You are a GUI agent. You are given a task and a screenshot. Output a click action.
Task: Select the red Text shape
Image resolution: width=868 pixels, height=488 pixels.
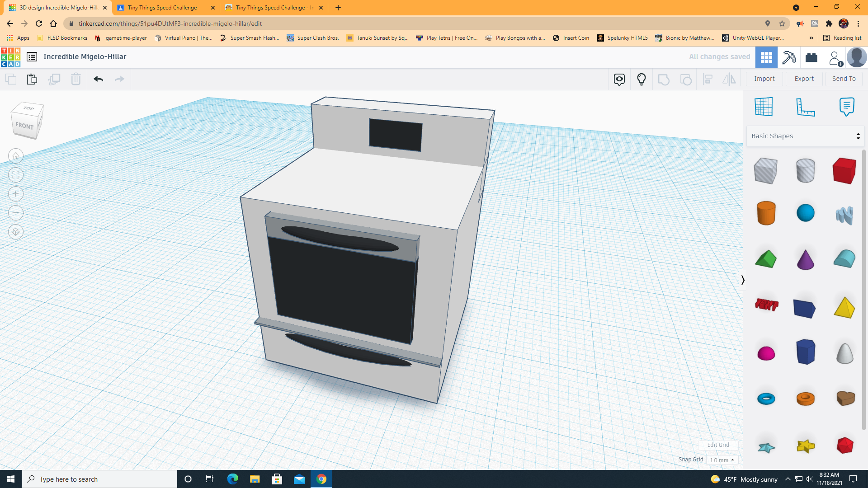coord(766,305)
